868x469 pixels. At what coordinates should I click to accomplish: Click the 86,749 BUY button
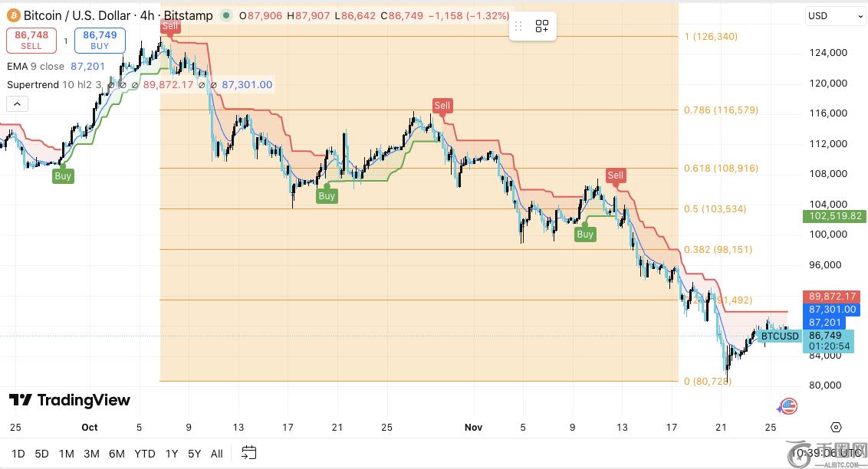(x=100, y=40)
